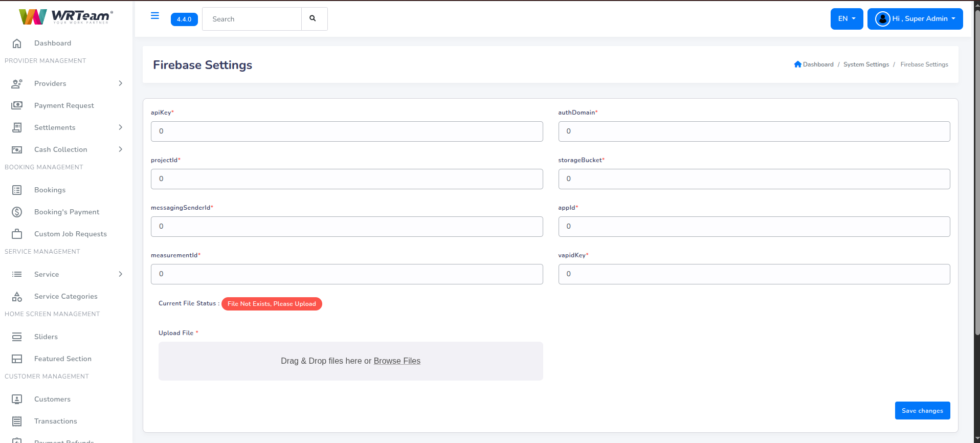
Task: Click the Featured Section layout icon
Action: pos(17,359)
